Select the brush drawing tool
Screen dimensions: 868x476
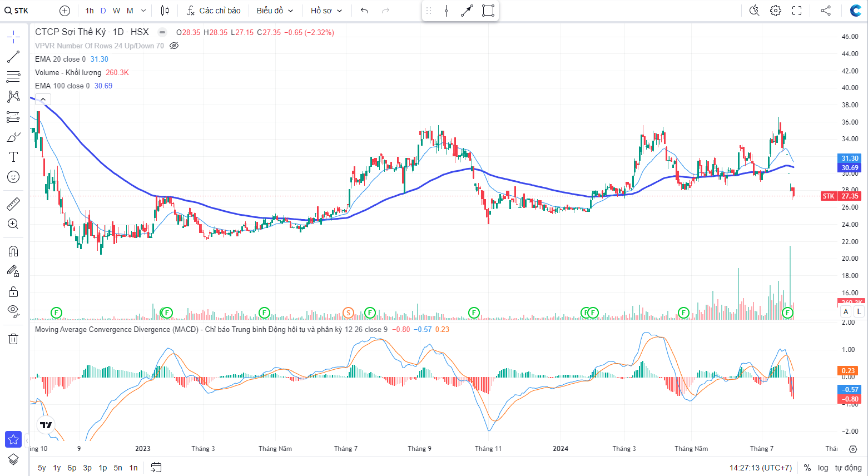13,137
